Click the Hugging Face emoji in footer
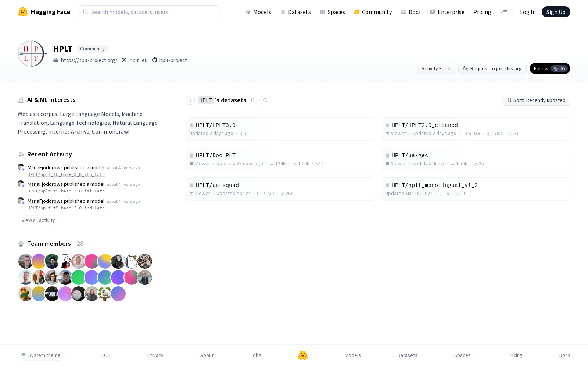 click(303, 355)
